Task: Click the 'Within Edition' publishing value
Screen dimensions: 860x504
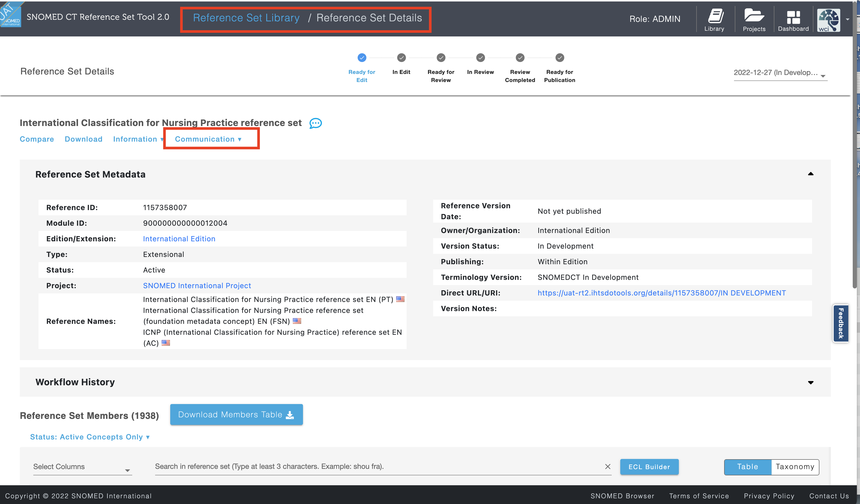Action: (562, 262)
